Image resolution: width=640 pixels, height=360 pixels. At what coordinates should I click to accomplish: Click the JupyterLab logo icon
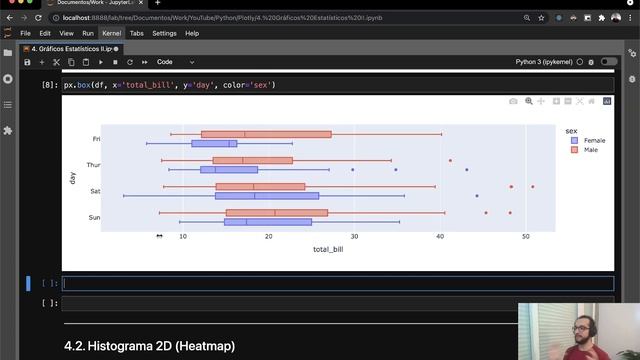coord(8,33)
